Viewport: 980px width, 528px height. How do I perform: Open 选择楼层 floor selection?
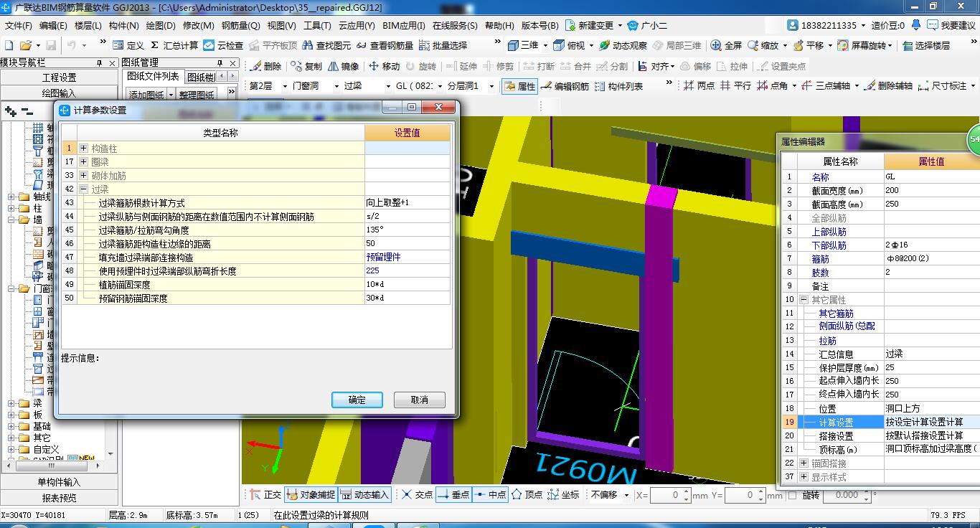pyautogui.click(x=925, y=45)
